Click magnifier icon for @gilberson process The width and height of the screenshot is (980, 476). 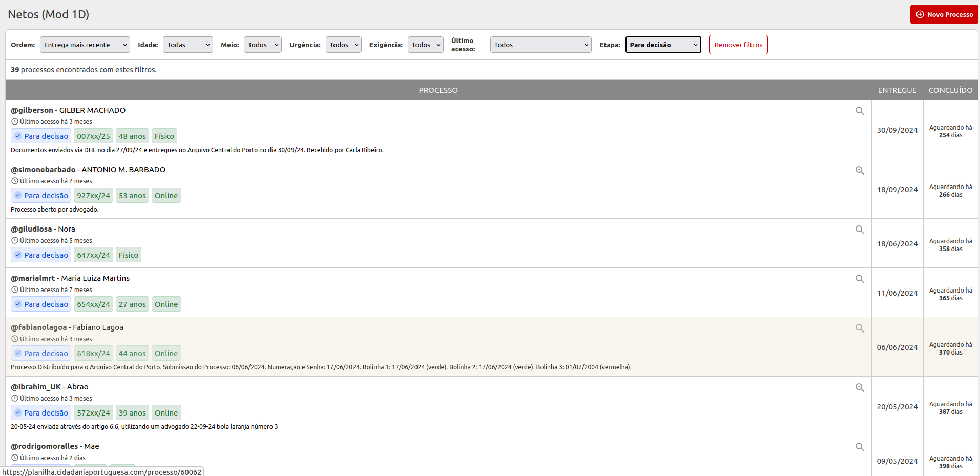point(860,111)
